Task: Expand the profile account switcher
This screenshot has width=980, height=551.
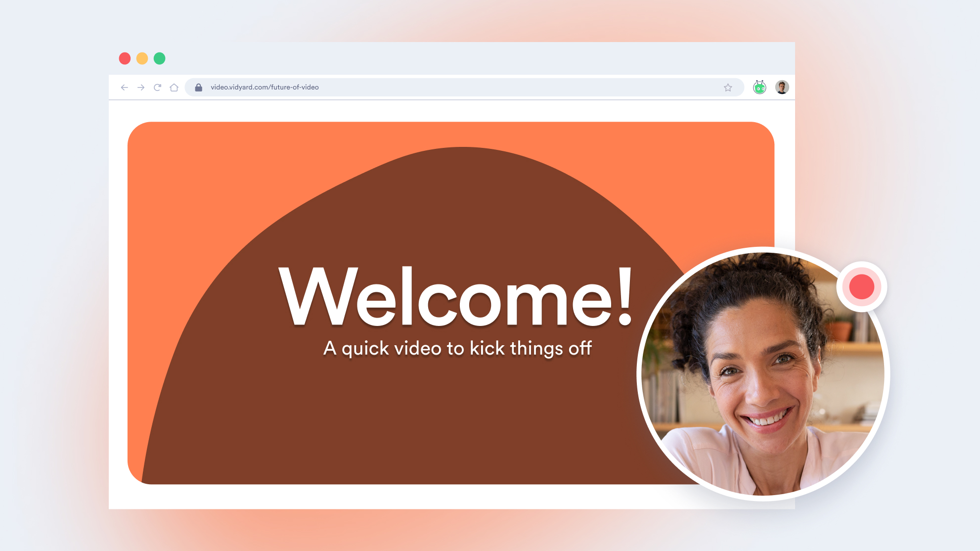Action: pos(781,88)
